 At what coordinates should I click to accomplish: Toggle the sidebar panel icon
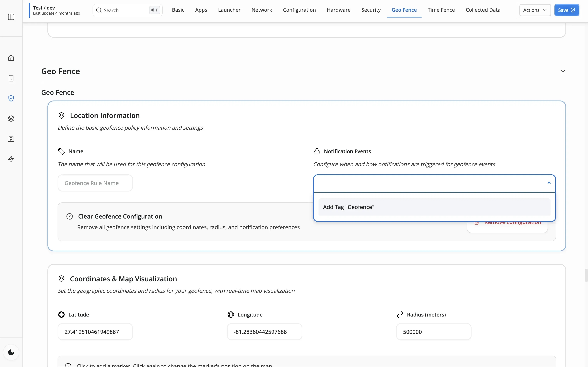[x=11, y=17]
